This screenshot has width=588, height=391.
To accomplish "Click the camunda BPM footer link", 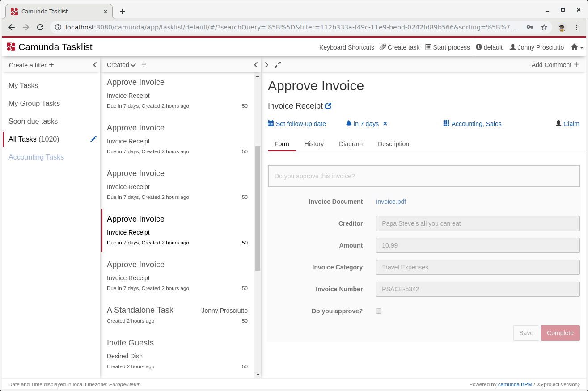I will pos(515,384).
